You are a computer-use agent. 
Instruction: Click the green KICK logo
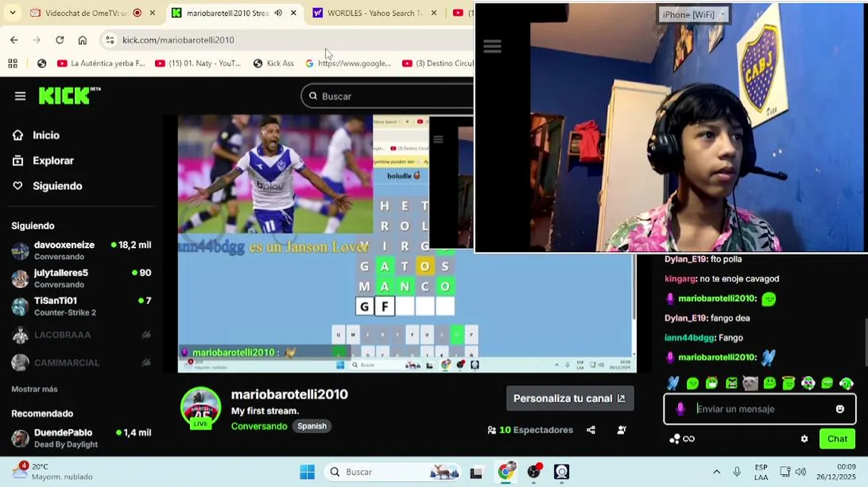(x=69, y=96)
